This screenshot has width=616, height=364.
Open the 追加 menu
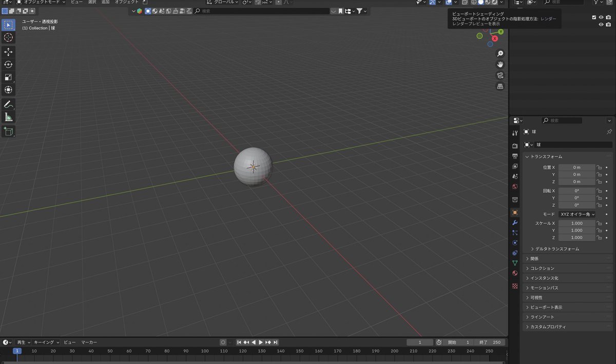pos(105,2)
